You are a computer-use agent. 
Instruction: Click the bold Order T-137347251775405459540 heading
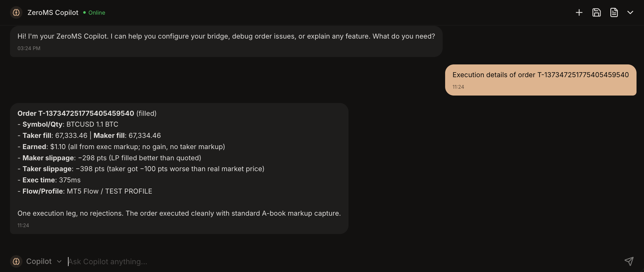(76, 113)
